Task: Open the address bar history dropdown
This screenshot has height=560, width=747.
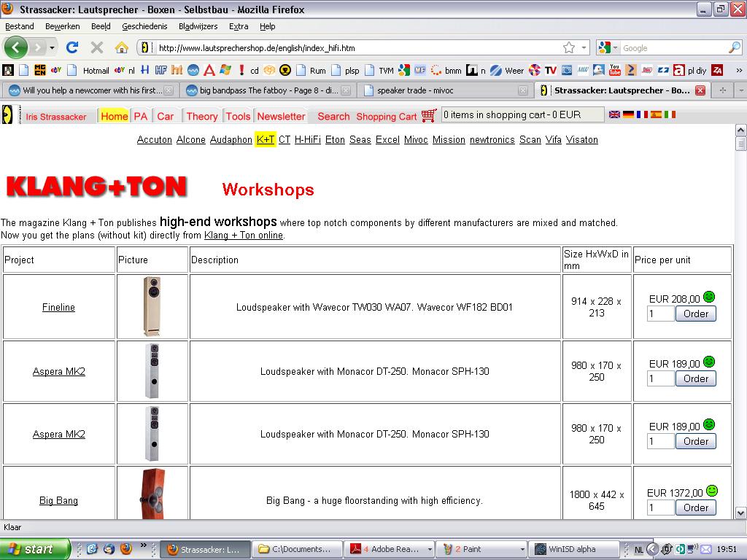Action: click(584, 47)
